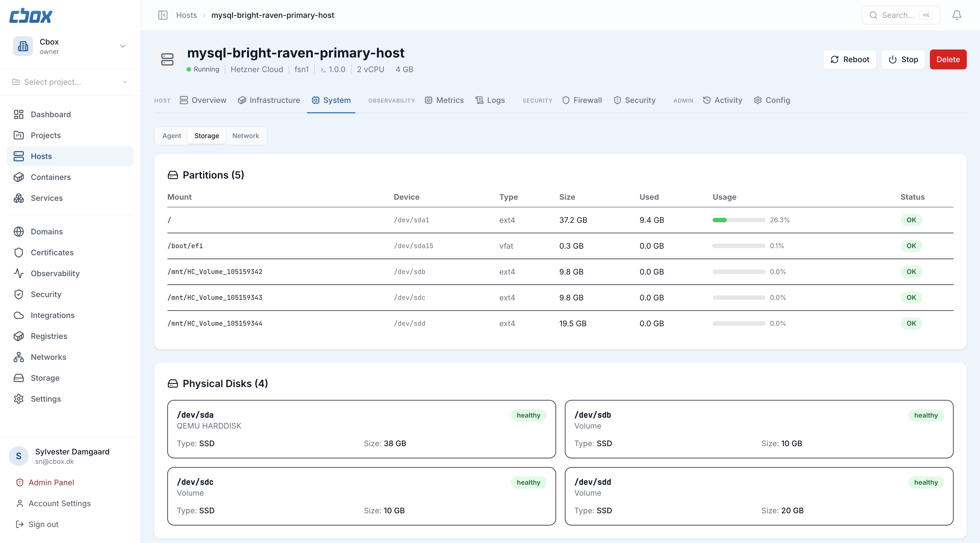Open the Select project dropdown
Screen dimensions: 980x543
(x=70, y=82)
